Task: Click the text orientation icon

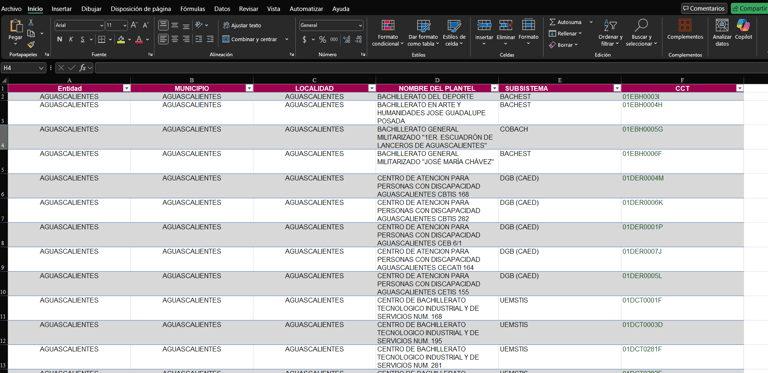Action: (199, 25)
